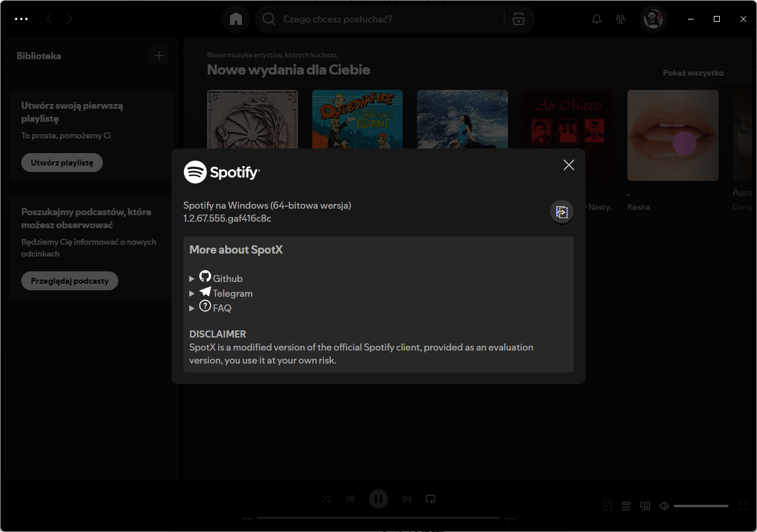Click the plus icon next to Biblioteka

pyautogui.click(x=158, y=56)
